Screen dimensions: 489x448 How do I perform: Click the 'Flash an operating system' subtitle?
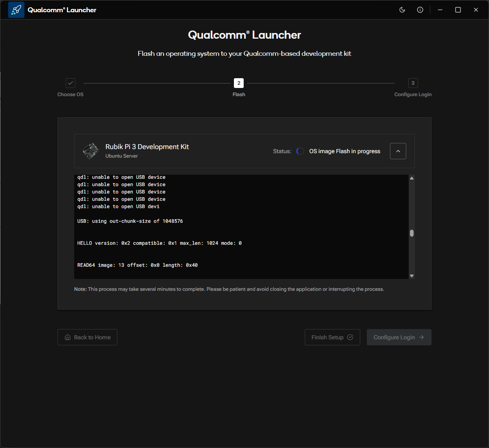[244, 54]
